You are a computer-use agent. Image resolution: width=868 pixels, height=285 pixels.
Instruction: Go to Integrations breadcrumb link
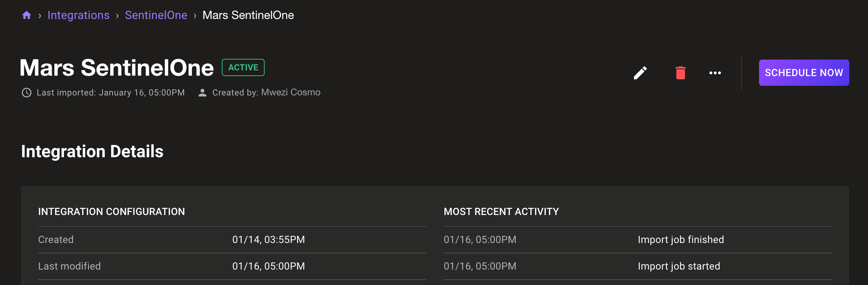pos(78,15)
